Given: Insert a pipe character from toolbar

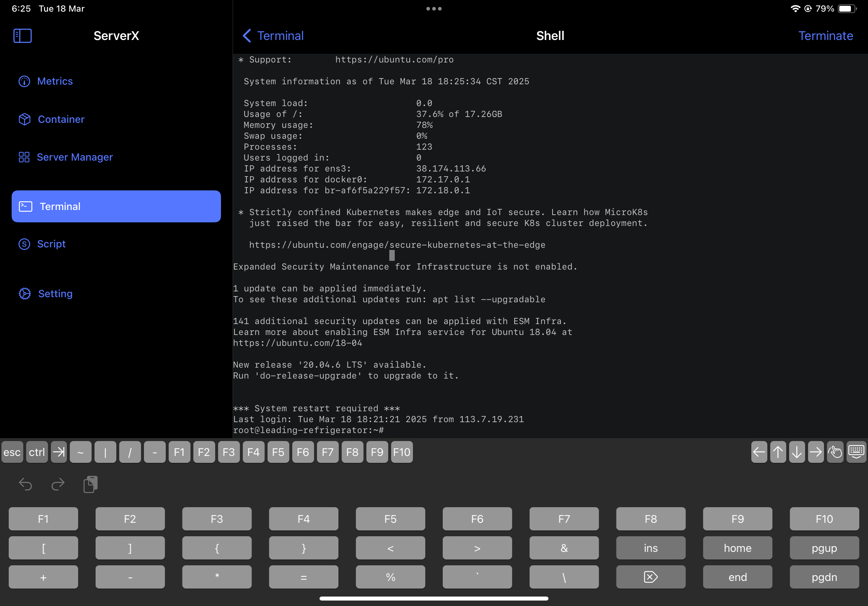Looking at the screenshot, I should point(105,452).
